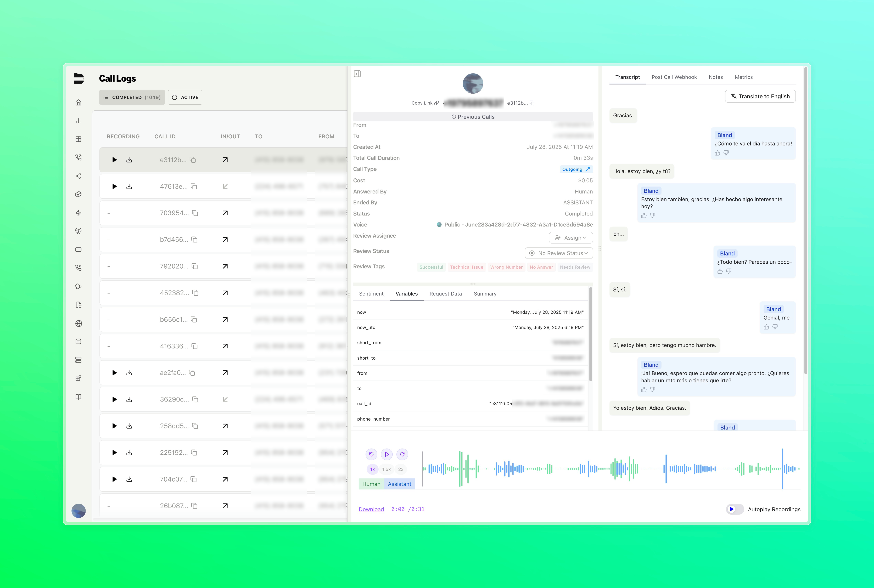874x588 pixels.
Task: Open user profile avatar in sidebar
Action: point(78,511)
